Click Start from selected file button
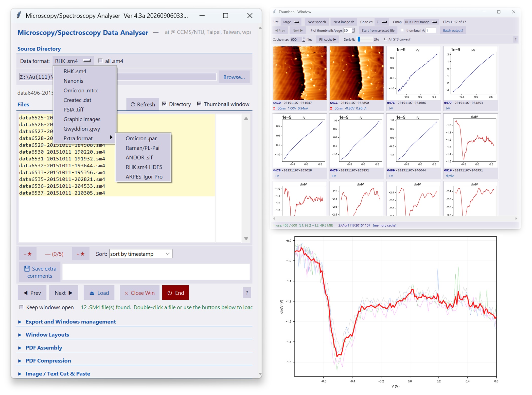 pyautogui.click(x=378, y=30)
